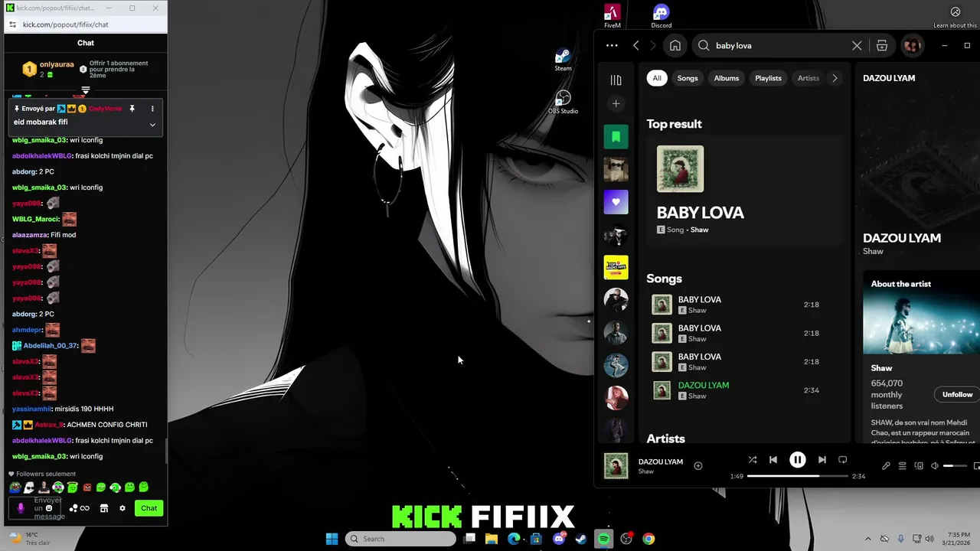Image resolution: width=980 pixels, height=551 pixels.
Task: Unpin the message using the pin icon
Action: (132, 109)
